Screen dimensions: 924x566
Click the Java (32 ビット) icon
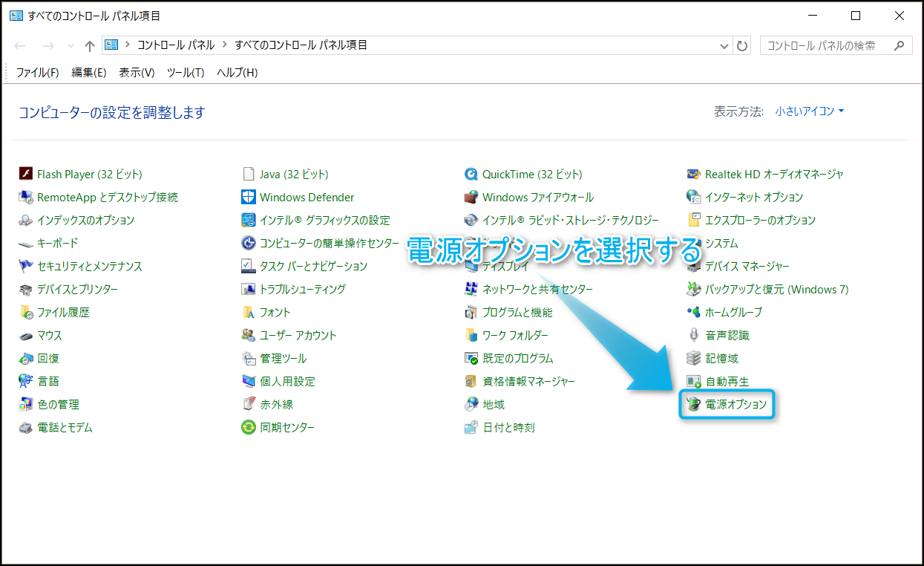click(249, 175)
